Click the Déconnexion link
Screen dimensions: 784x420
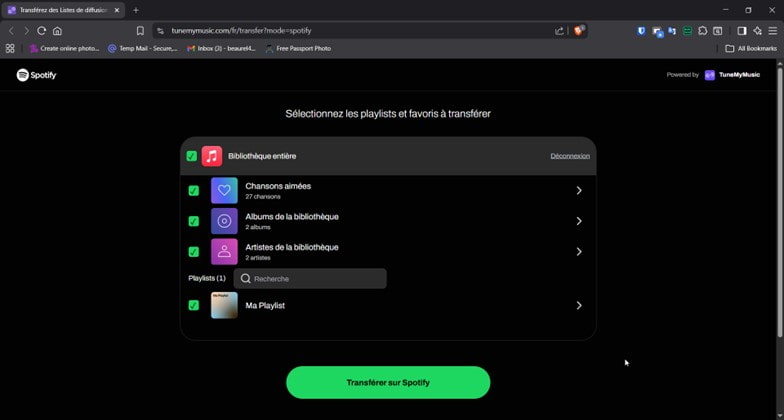click(x=570, y=156)
